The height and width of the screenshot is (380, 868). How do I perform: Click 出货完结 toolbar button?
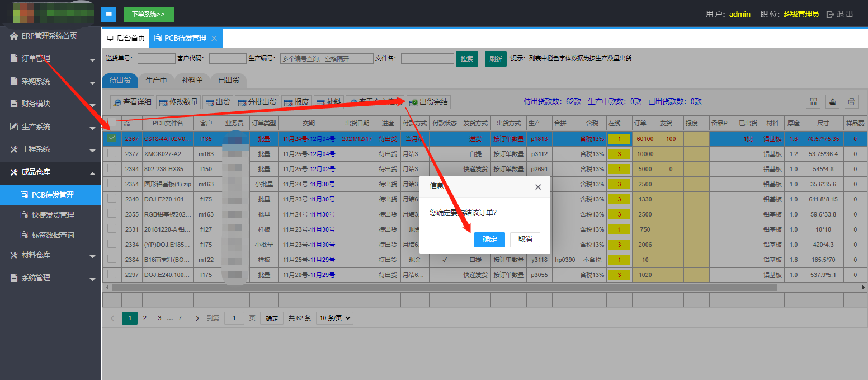[429, 102]
